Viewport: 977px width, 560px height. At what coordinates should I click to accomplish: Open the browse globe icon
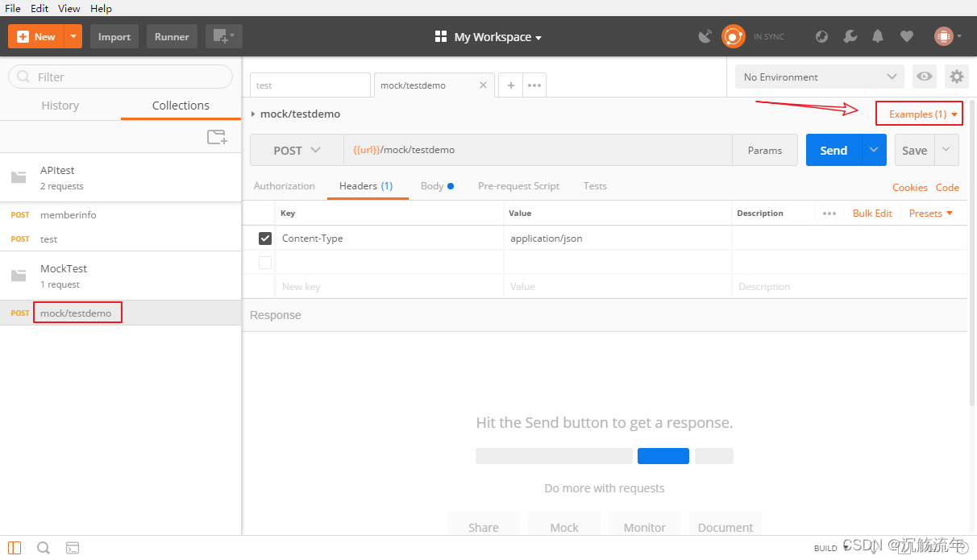822,36
